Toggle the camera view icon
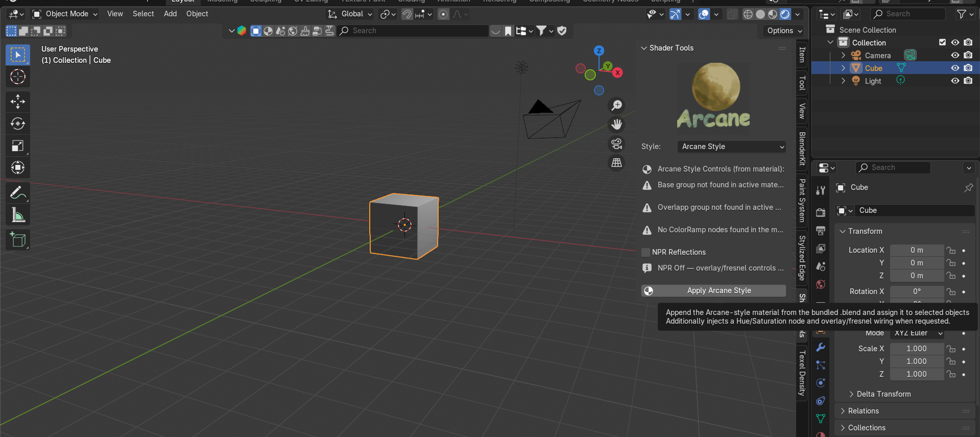 617,143
